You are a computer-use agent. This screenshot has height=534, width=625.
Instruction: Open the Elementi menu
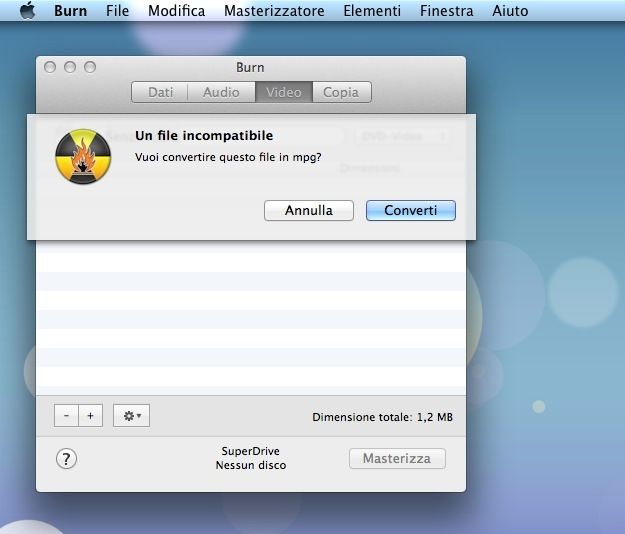click(x=372, y=11)
